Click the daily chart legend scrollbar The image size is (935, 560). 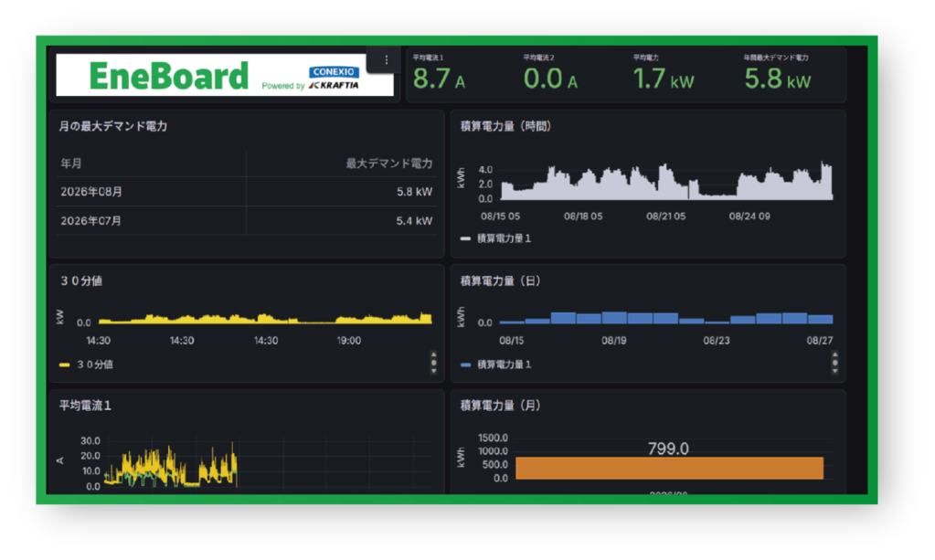pyautogui.click(x=834, y=362)
